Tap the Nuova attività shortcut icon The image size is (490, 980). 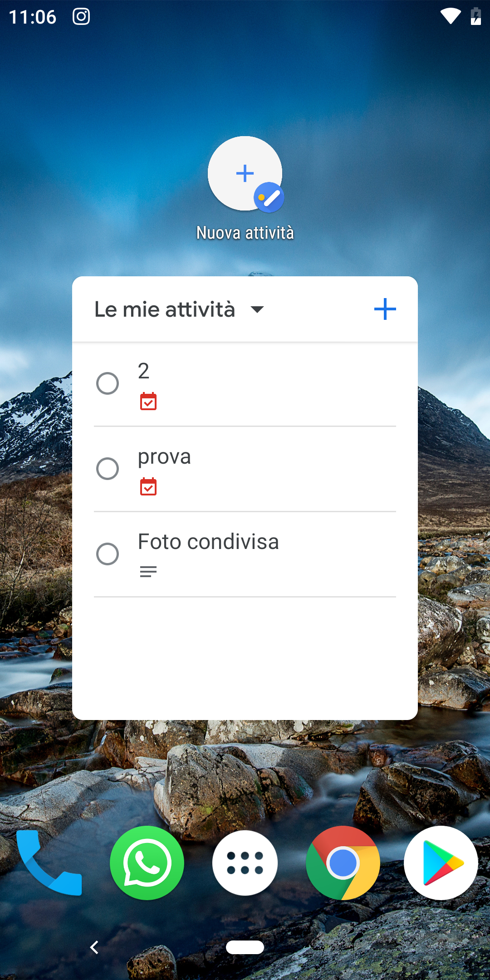(x=245, y=174)
